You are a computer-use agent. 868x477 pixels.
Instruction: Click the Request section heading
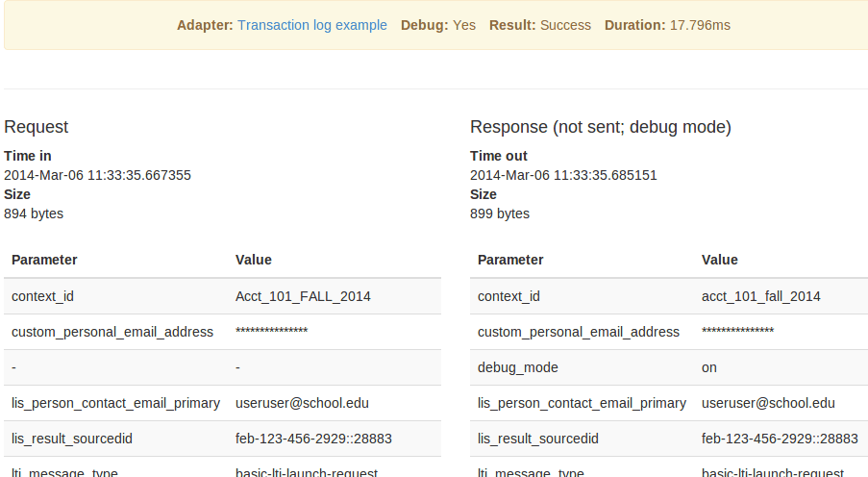(x=37, y=127)
